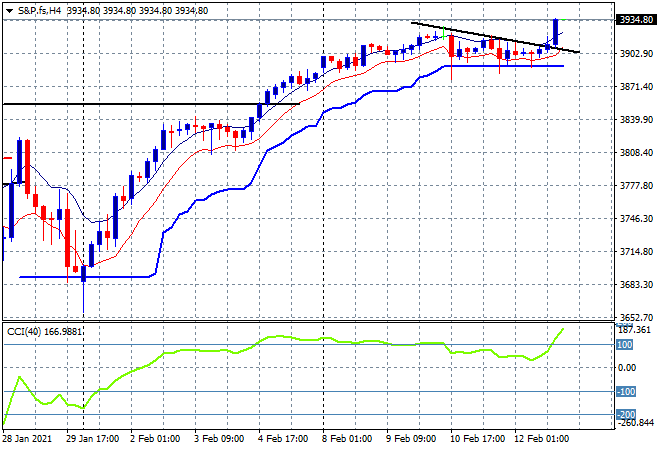Open the dropdown triangle beside S&P.fs,H4

tap(9, 10)
